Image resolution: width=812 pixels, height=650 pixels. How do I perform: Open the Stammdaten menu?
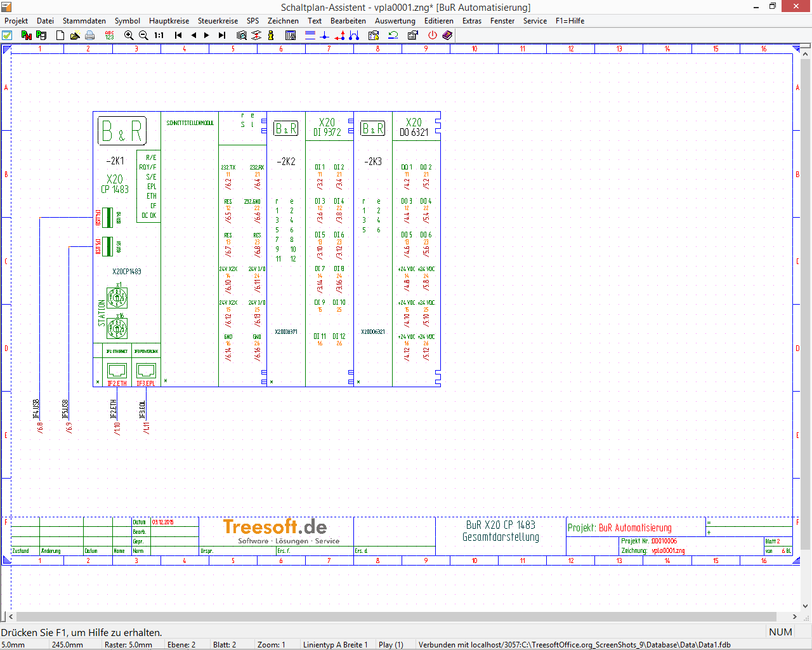(84, 21)
